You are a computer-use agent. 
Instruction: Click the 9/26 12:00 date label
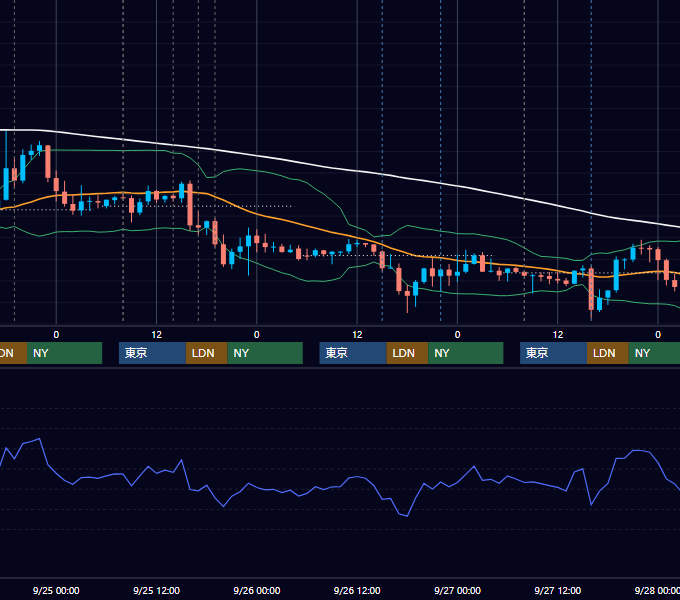tap(357, 590)
